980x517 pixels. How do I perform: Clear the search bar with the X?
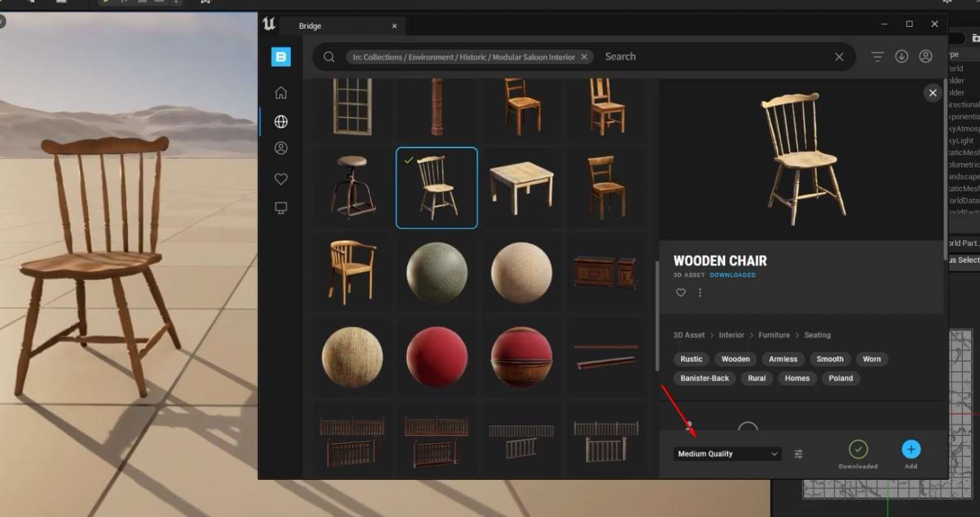(x=840, y=57)
